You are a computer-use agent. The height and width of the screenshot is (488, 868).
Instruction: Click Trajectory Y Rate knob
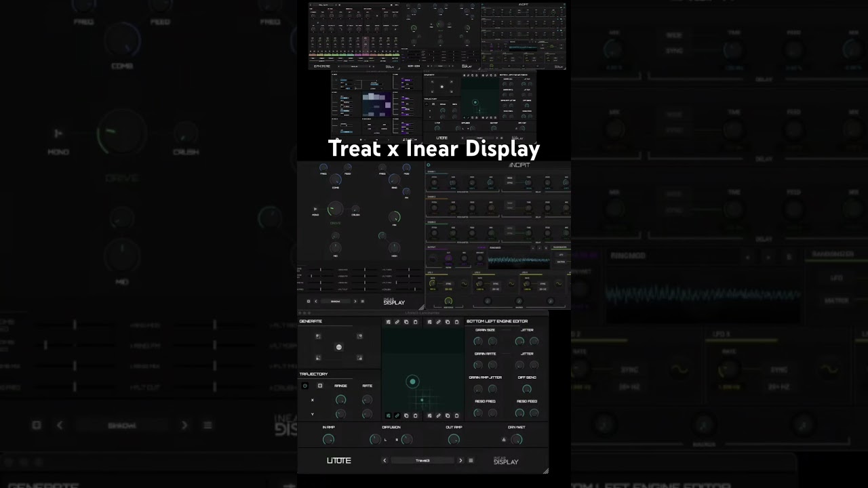pyautogui.click(x=367, y=414)
